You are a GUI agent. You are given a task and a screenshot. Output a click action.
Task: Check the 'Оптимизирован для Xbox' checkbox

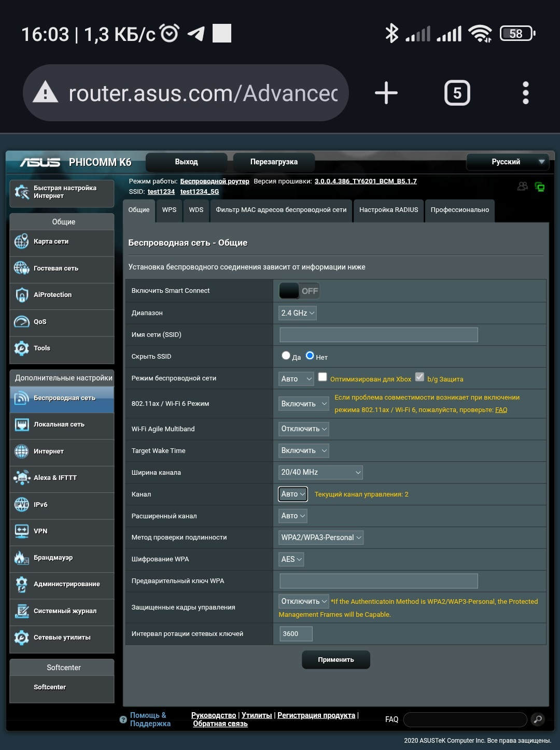coord(323,377)
